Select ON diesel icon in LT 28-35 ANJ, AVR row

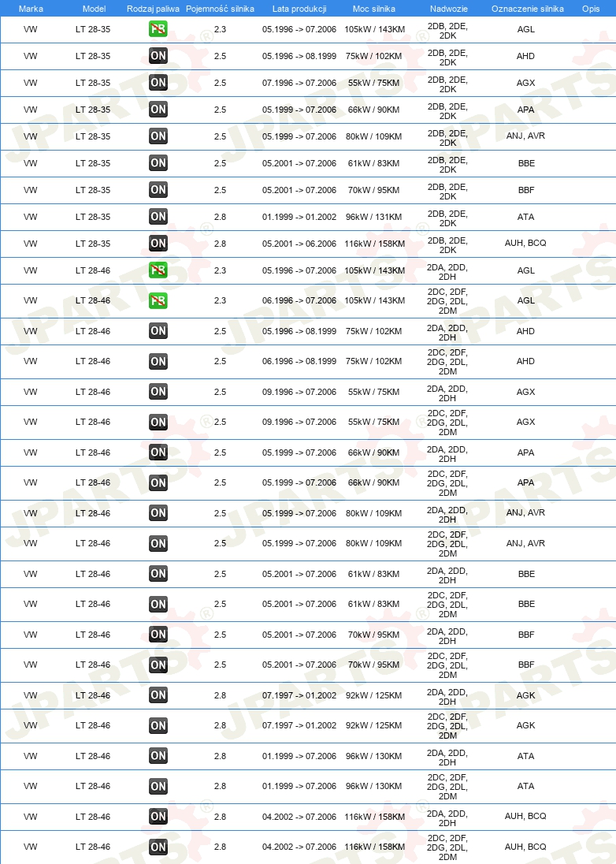[158, 136]
